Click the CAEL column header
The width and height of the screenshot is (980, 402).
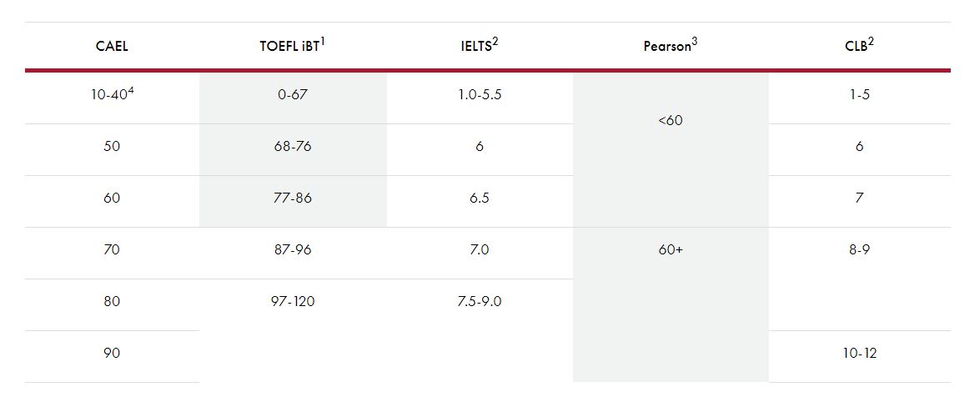tap(112, 47)
